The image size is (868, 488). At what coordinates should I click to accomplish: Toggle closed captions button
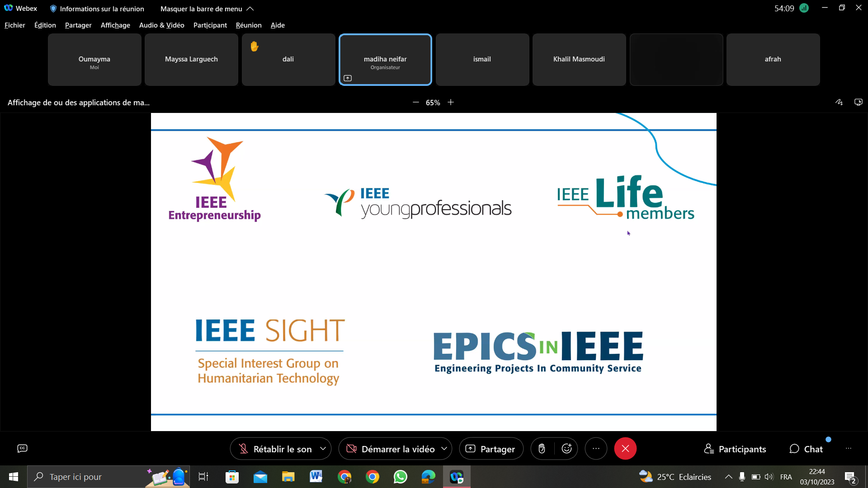pos(22,448)
